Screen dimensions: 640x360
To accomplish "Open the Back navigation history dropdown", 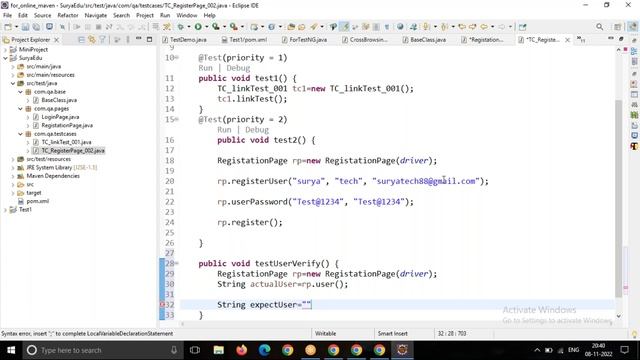I will coord(492,27).
